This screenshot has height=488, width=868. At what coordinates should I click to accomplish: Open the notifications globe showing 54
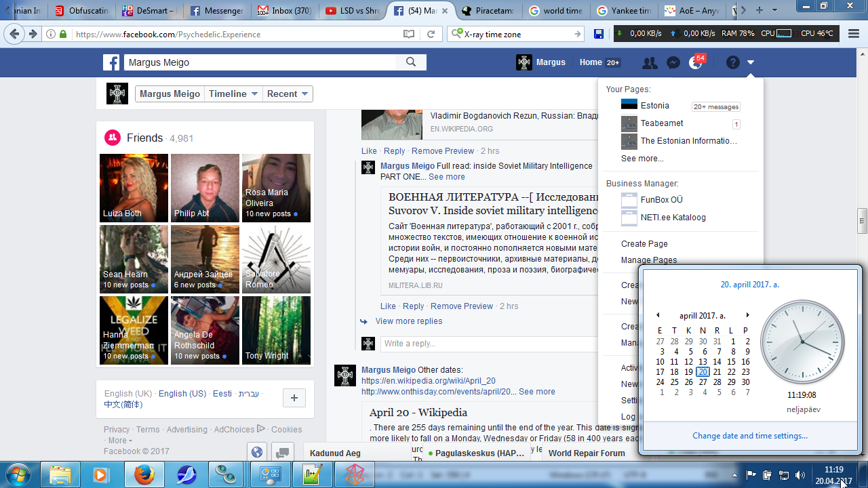pos(696,62)
